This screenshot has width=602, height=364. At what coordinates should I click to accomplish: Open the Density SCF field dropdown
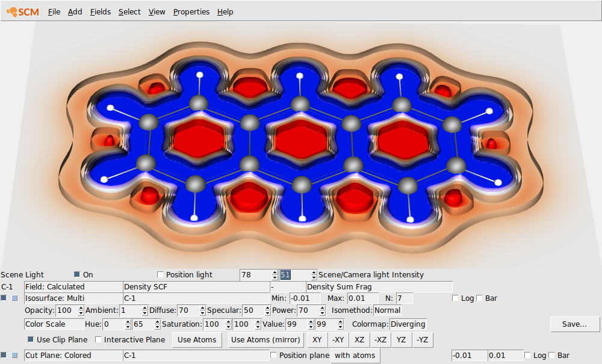tap(197, 287)
